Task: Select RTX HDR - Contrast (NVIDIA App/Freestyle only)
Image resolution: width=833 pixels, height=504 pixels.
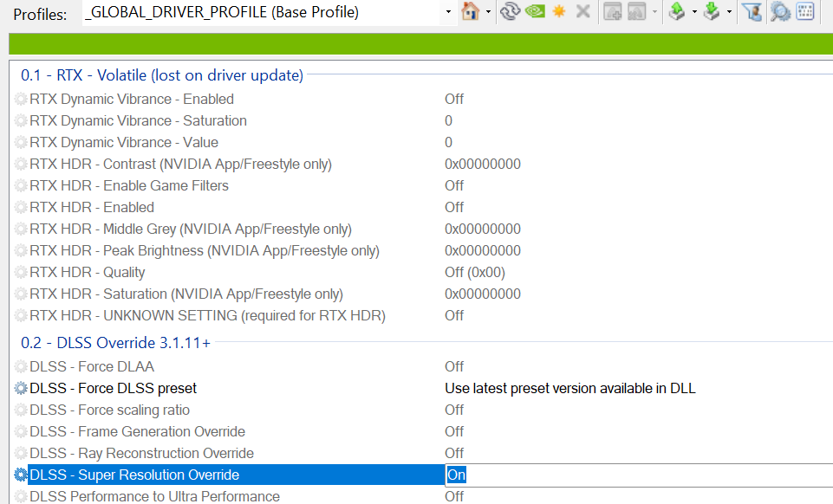Action: (x=180, y=165)
